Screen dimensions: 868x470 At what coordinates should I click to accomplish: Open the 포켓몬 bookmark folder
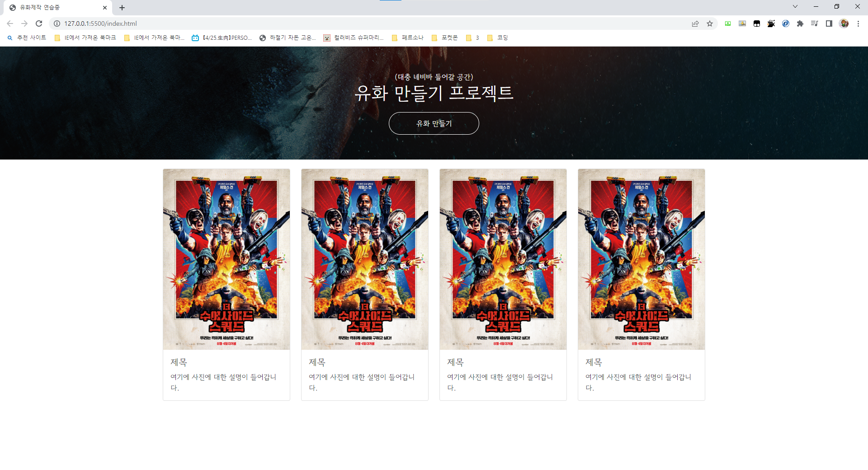coord(445,38)
